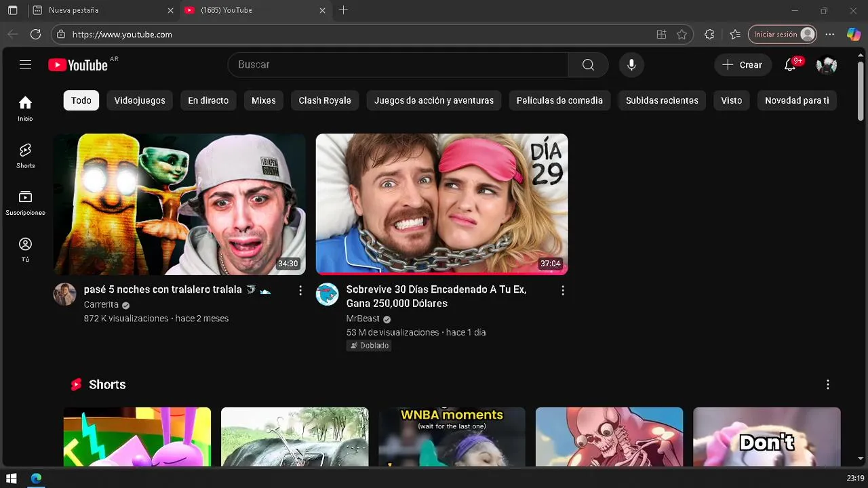Open the Copilot icon in Edge
This screenshot has height=488, width=868.
(x=854, y=35)
